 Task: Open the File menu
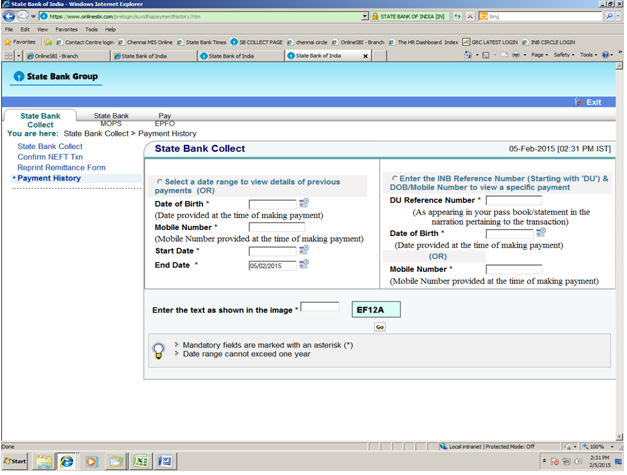click(9, 30)
